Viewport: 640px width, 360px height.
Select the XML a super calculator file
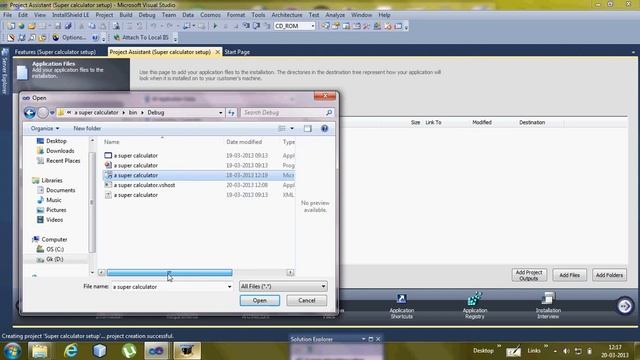coord(198,195)
